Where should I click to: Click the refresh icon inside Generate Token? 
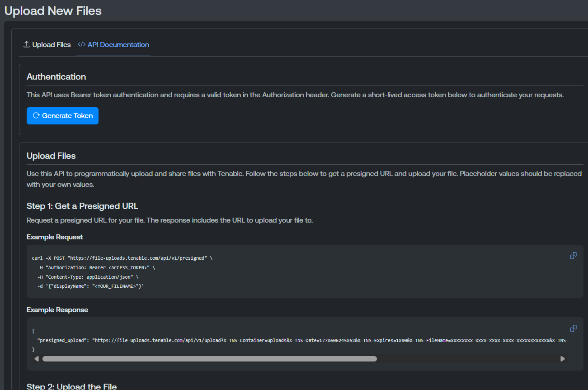coord(37,115)
